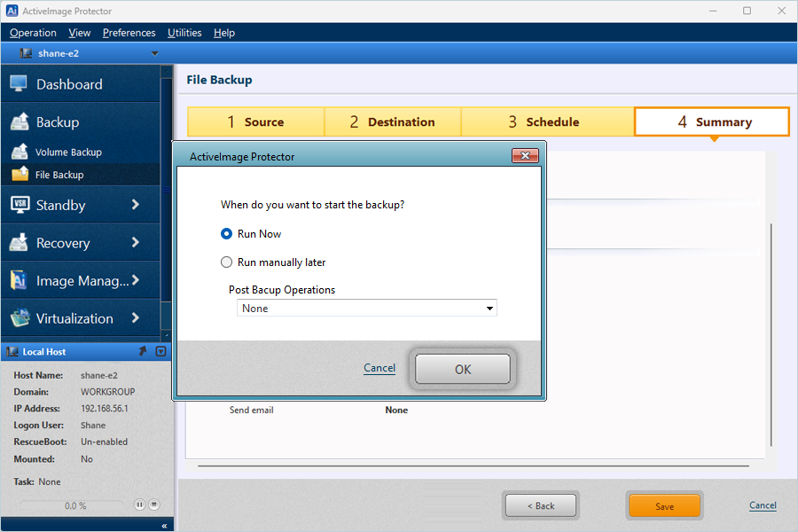Close the ActiveImage Protector dialog

point(525,156)
